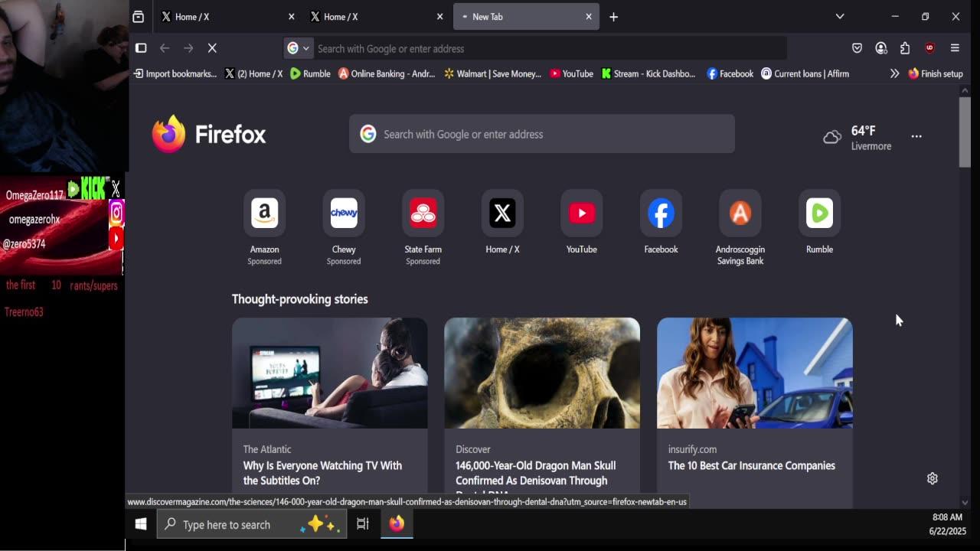Show more bookmarks overflow chevron

[x=894, y=74]
